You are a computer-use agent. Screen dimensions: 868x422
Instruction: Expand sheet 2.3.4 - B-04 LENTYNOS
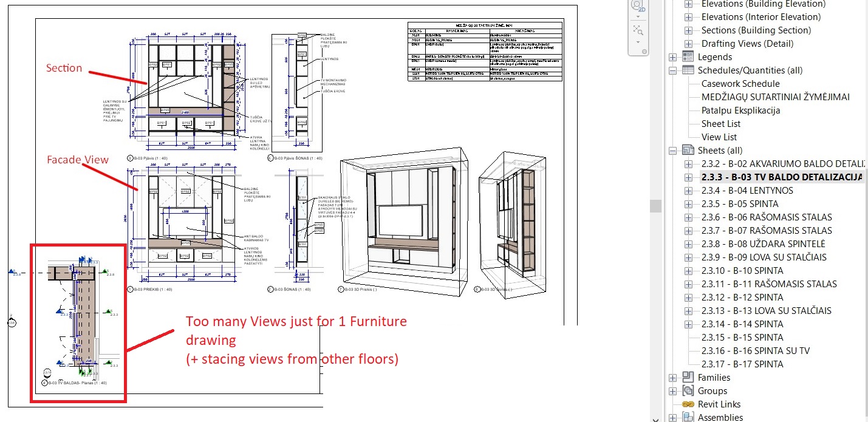tap(688, 190)
